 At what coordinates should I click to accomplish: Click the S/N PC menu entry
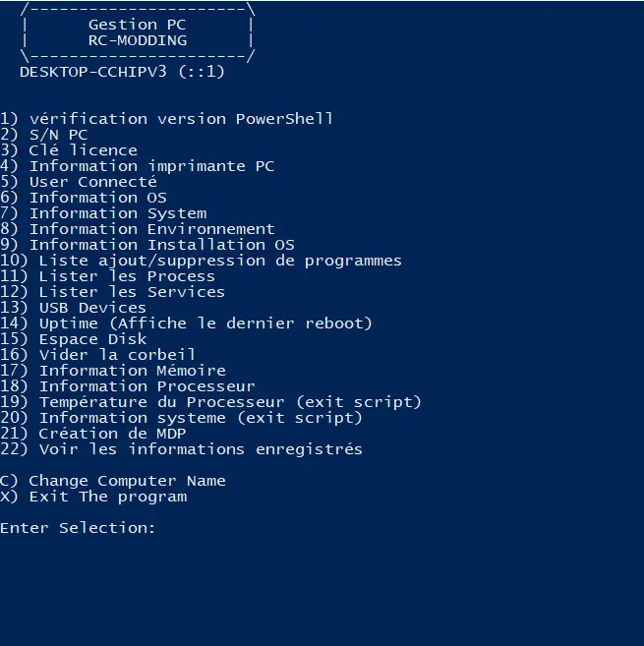(43, 135)
